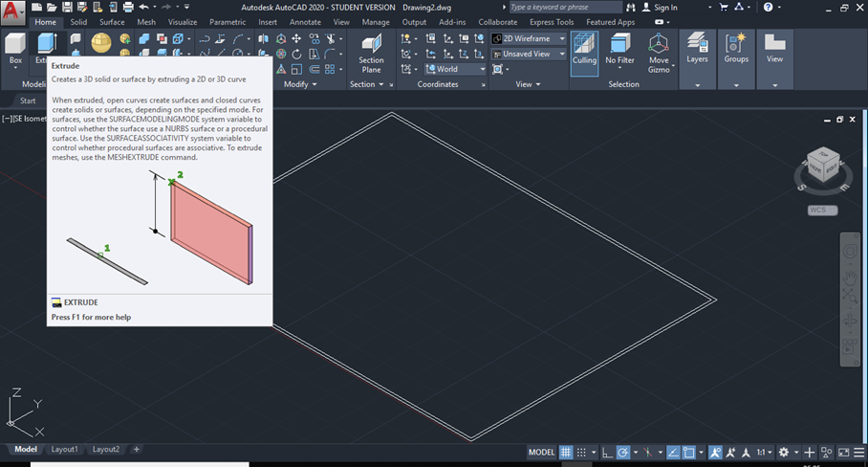Toggle 2D Object Snap in status bar
Screen dimensions: 868x467
(x=688, y=453)
